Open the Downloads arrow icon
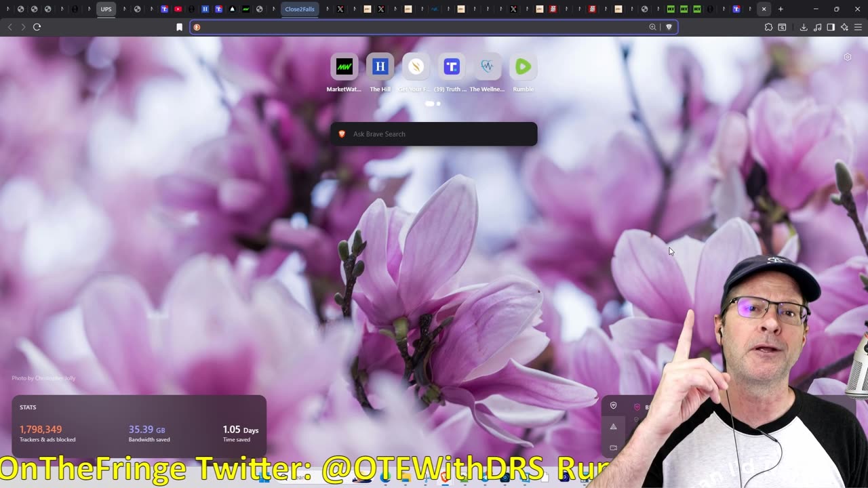The height and width of the screenshot is (488, 868). tap(804, 27)
